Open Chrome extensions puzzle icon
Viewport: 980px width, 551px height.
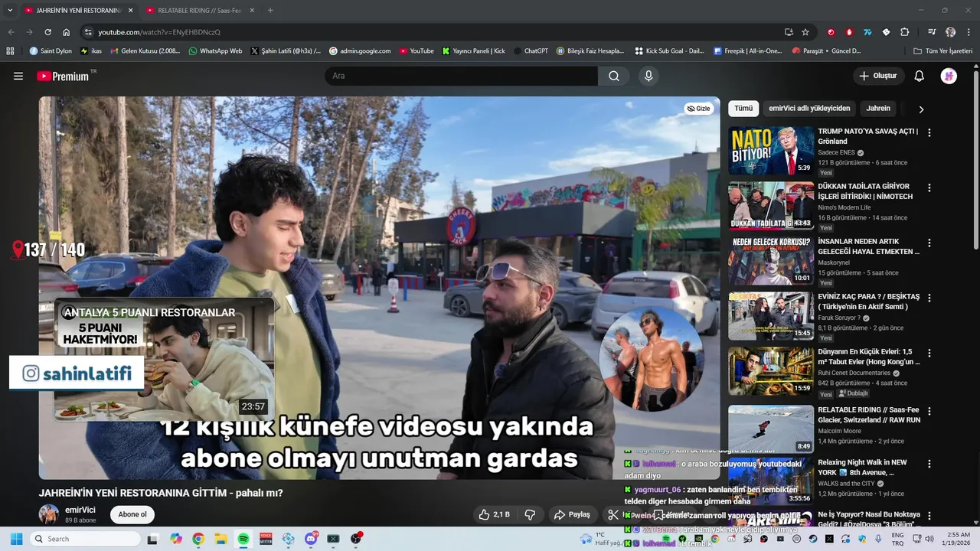905,32
